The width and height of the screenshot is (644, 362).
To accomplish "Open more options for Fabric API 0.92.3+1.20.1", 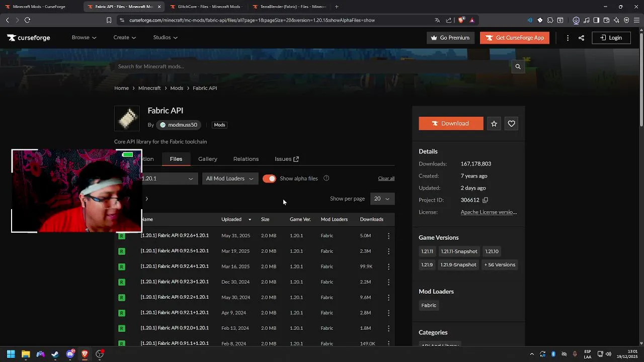I will click(388, 282).
